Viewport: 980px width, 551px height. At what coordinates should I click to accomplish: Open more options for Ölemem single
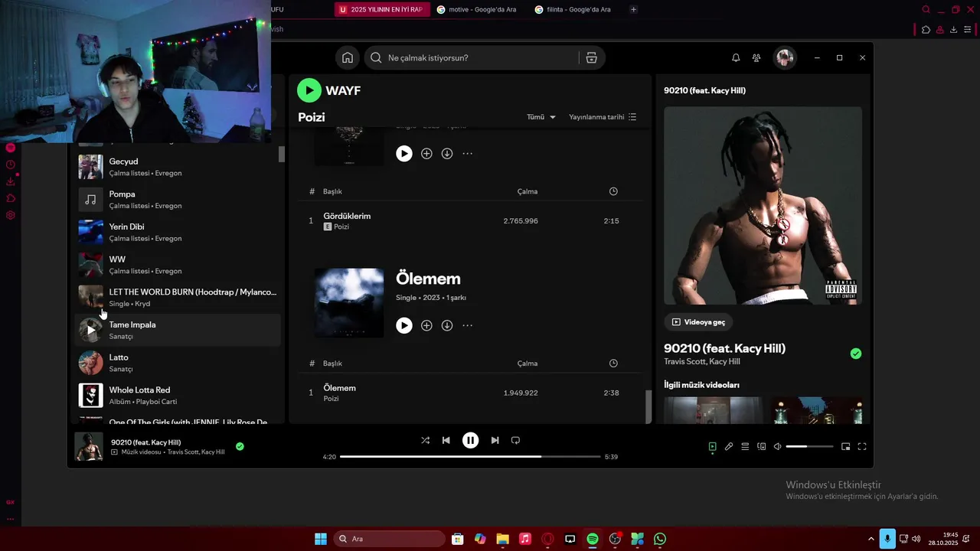[x=467, y=325]
